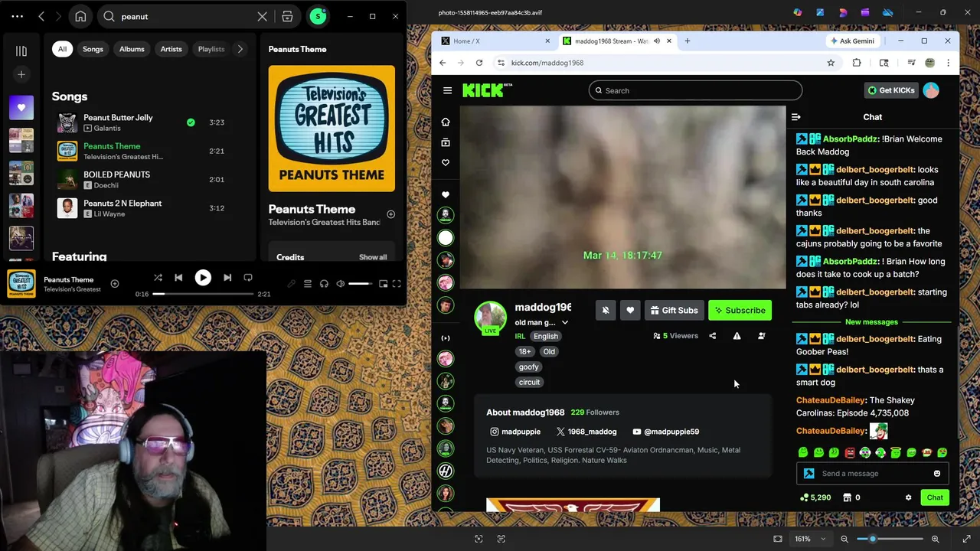The height and width of the screenshot is (551, 980).
Task: Open emoji picker in chat input
Action: click(x=937, y=474)
